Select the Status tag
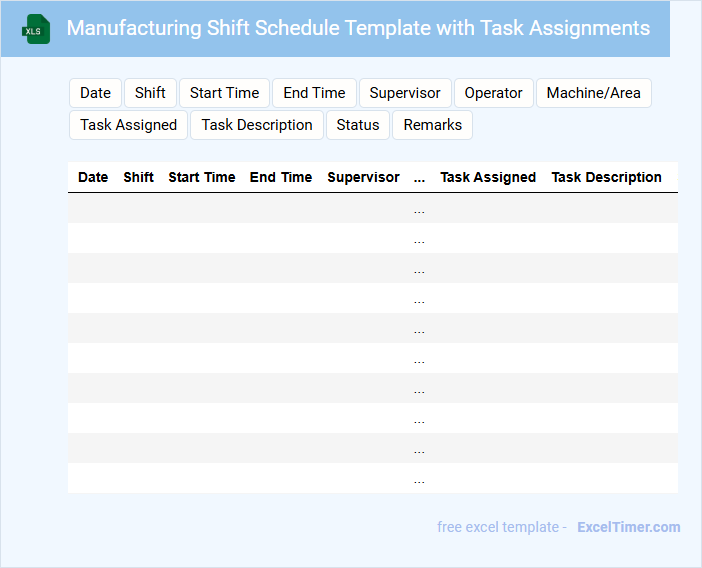702x568 pixels. click(x=358, y=125)
